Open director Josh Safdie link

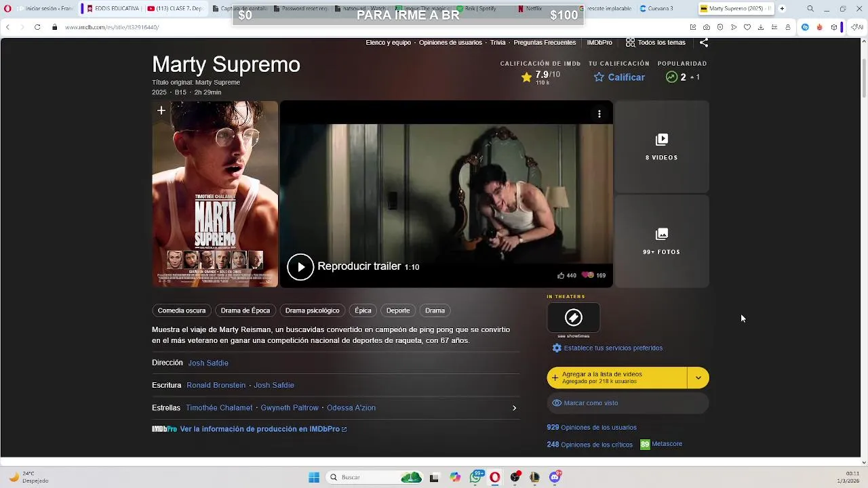208,363
